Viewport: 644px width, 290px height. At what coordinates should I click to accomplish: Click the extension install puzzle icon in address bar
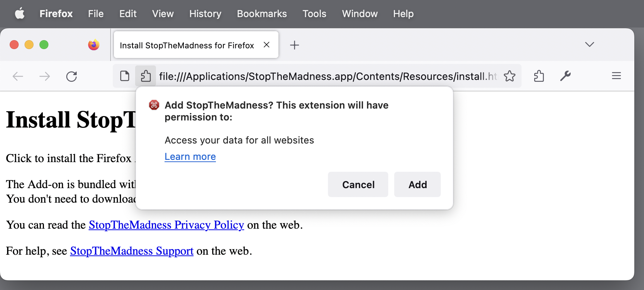coord(146,76)
